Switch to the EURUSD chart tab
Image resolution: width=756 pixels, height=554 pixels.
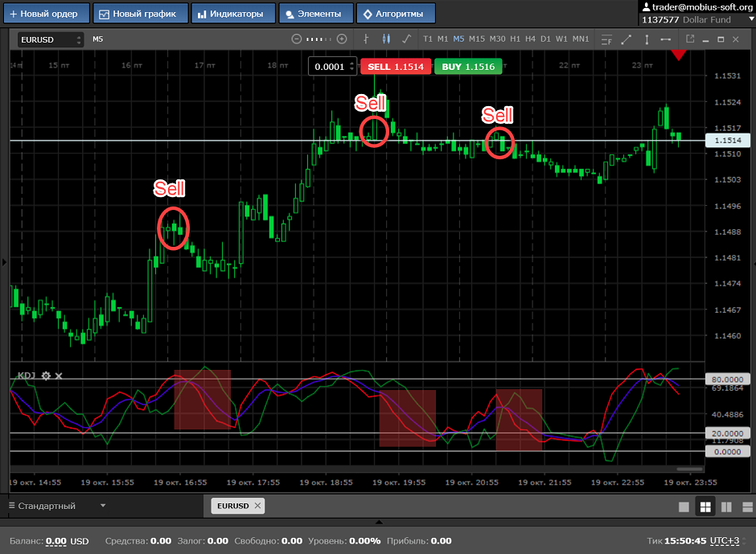coord(233,506)
